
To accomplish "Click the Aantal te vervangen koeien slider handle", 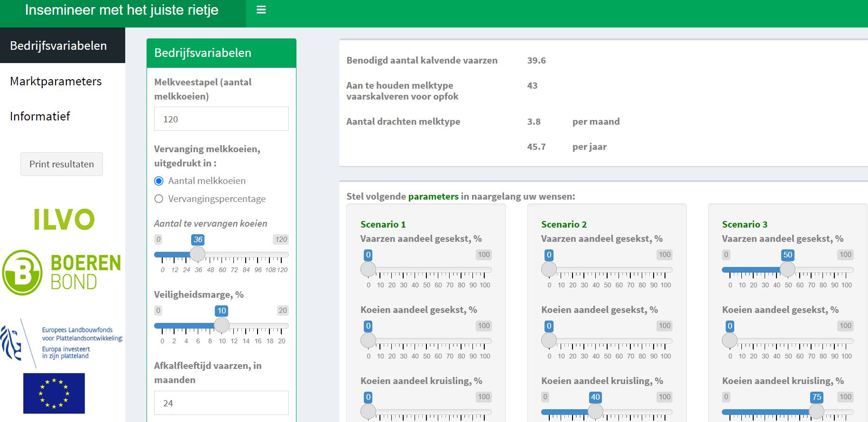I will click(198, 254).
